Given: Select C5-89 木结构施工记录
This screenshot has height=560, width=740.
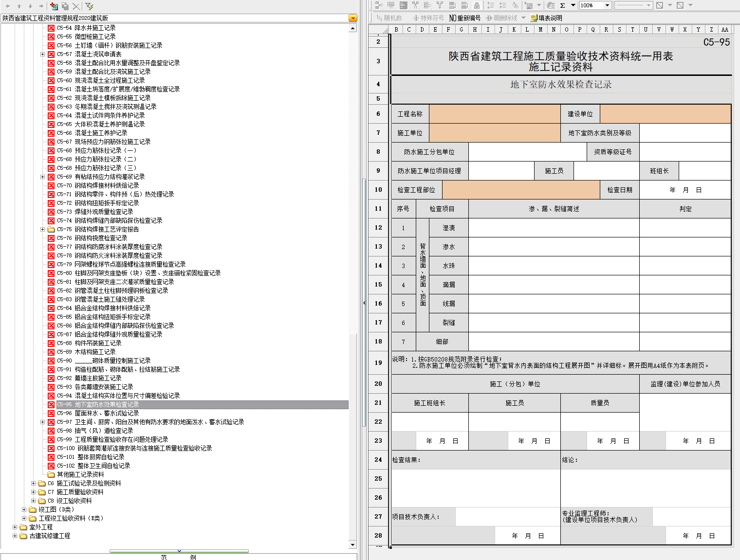Looking at the screenshot, I should click(x=86, y=352).
